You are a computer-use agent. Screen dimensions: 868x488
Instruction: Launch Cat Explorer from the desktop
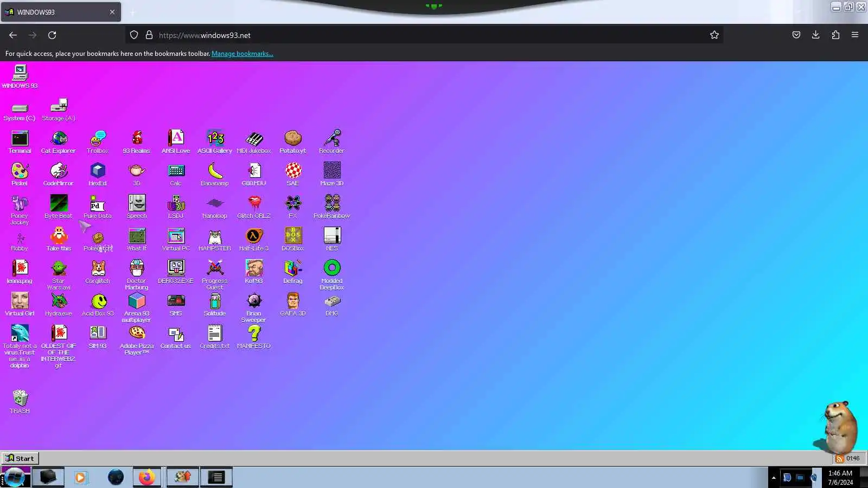(x=59, y=142)
